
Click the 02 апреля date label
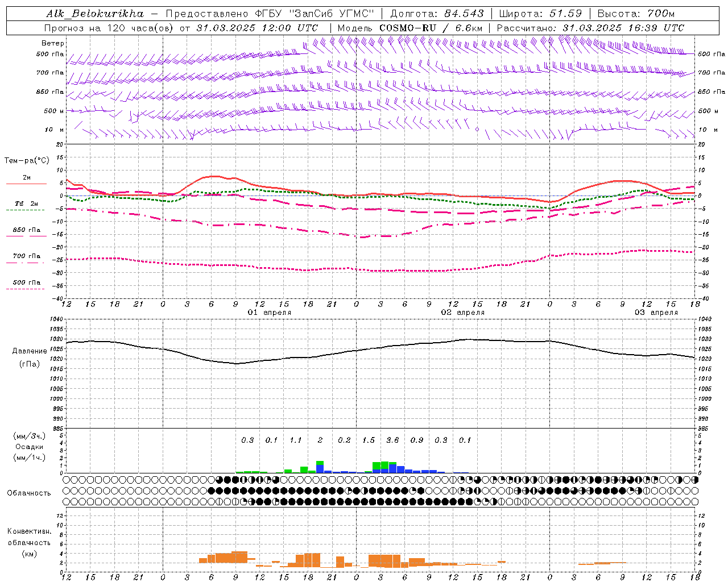(x=463, y=313)
